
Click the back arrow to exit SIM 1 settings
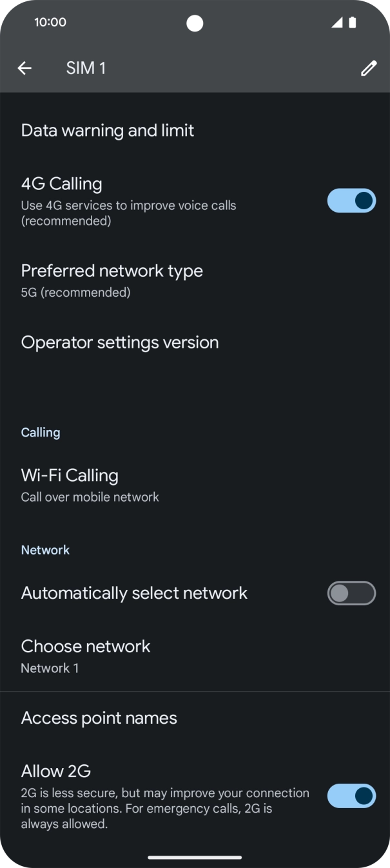click(24, 68)
